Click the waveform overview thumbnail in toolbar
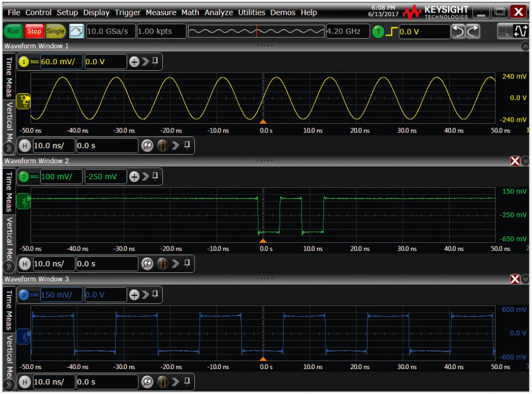532x394 pixels. 256,32
